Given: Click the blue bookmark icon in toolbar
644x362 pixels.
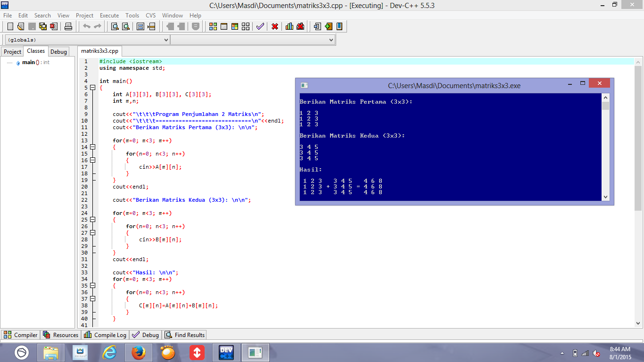Looking at the screenshot, I should tap(339, 26).
